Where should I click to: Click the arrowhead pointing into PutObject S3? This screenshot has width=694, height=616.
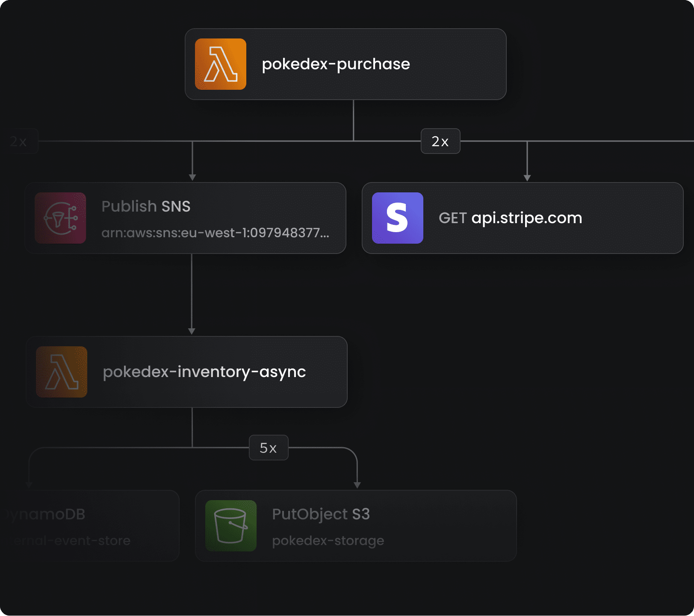[357, 485]
